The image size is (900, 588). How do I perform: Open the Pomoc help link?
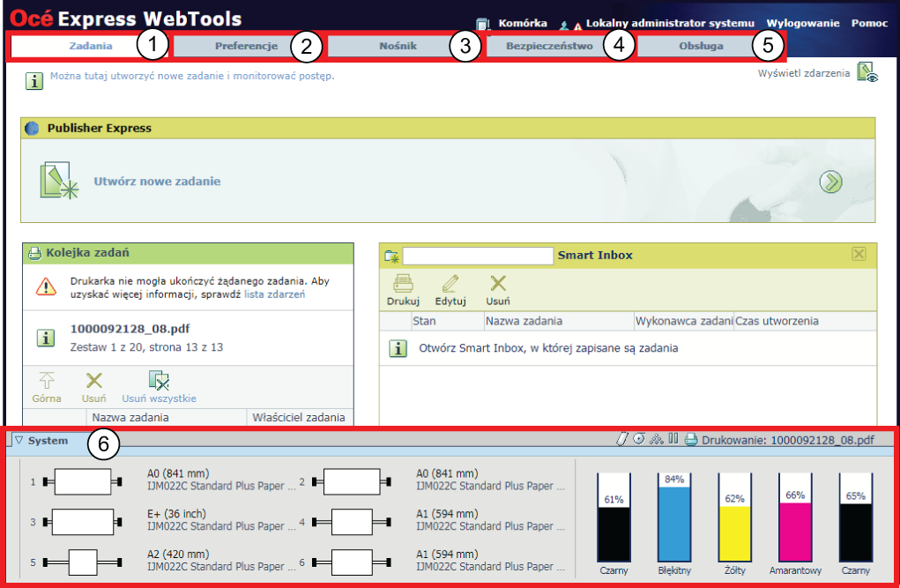coord(869,23)
